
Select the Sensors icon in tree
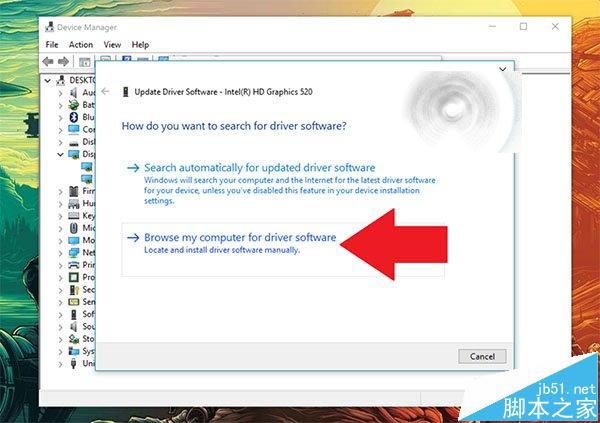[x=73, y=302]
